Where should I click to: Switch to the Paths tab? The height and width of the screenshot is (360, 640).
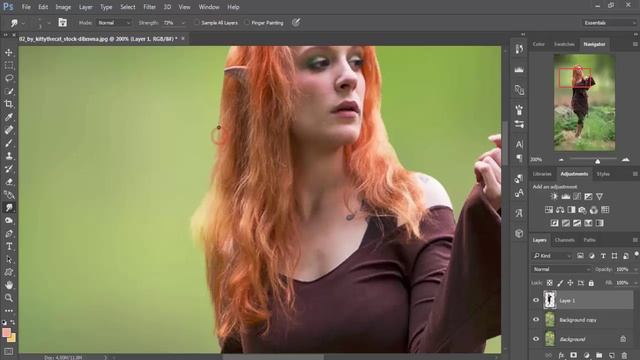pos(589,240)
